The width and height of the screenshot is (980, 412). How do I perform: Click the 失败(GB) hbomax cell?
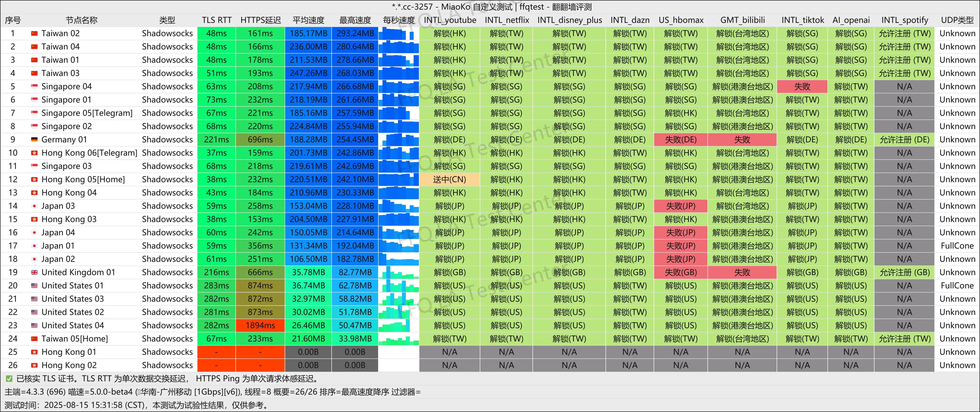click(x=681, y=273)
